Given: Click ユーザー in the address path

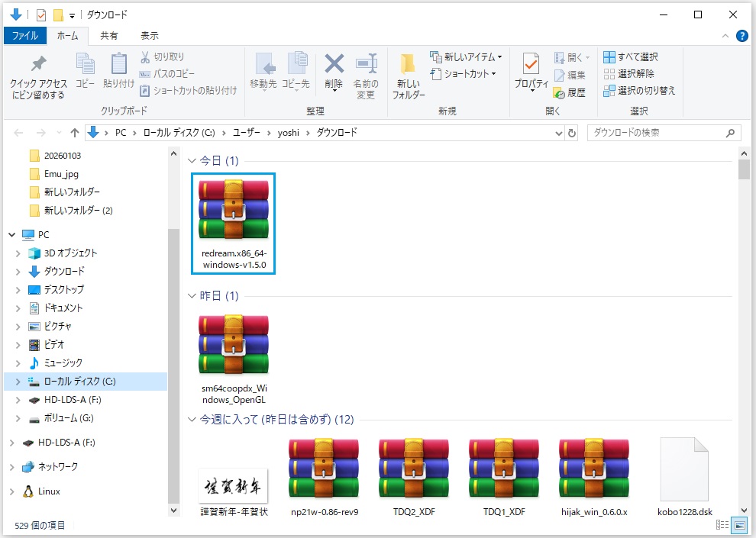Looking at the screenshot, I should tap(247, 133).
